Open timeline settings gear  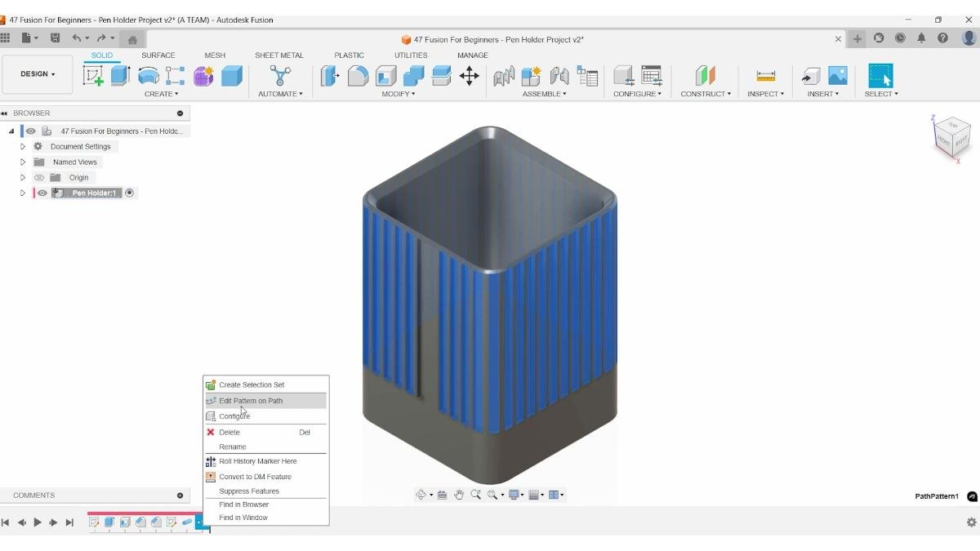click(971, 522)
